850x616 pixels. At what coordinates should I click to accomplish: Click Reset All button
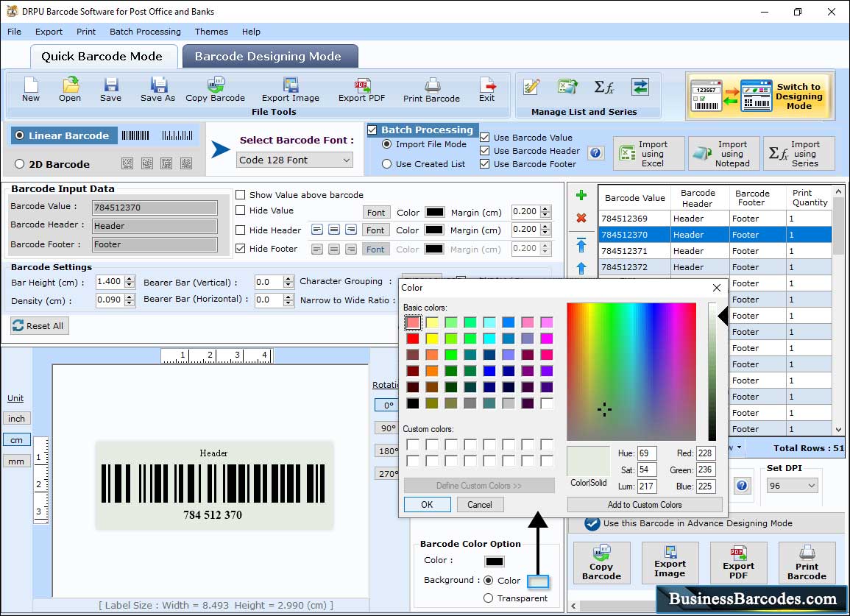coord(40,326)
